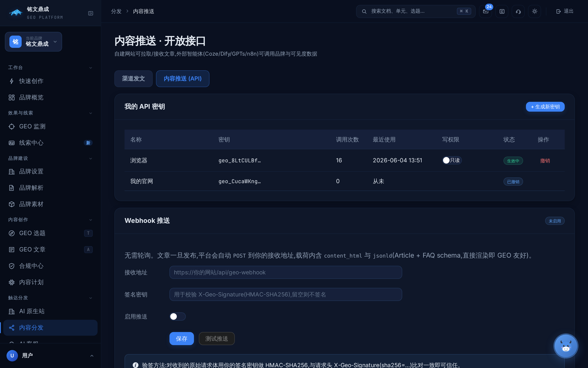Toggle light theme sun icon
Viewport: 588px width, 368px height.
pyautogui.click(x=534, y=11)
